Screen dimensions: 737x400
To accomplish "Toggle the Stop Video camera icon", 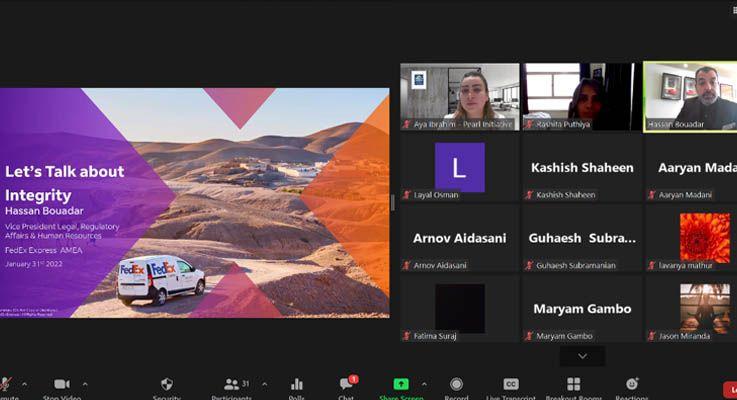I will click(62, 384).
